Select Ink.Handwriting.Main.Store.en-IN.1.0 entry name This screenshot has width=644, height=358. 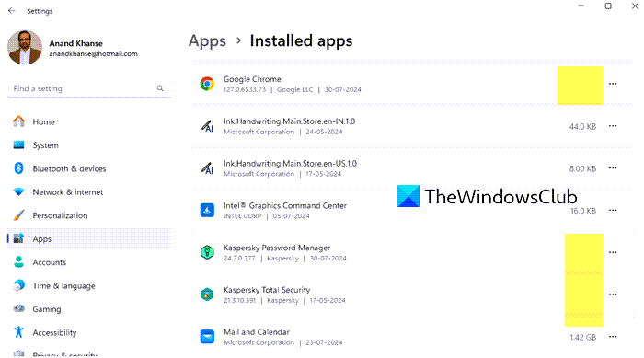289,121
